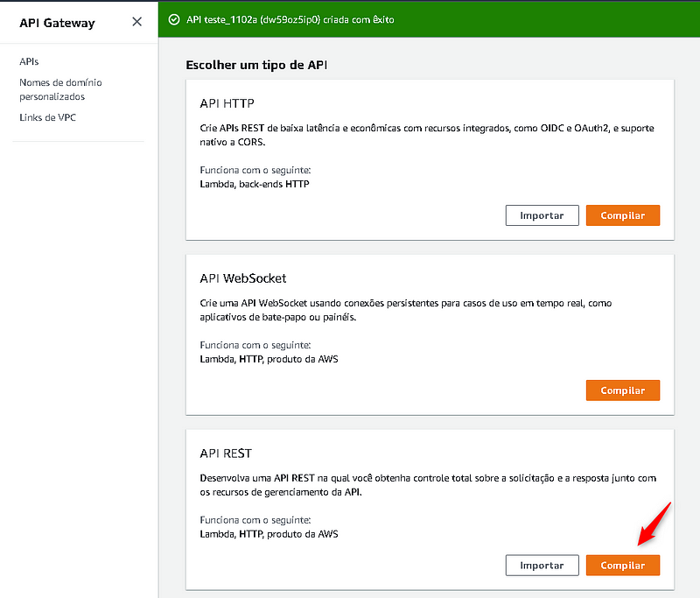Click the API HTTP card heading
The image size is (700, 598).
click(x=227, y=103)
